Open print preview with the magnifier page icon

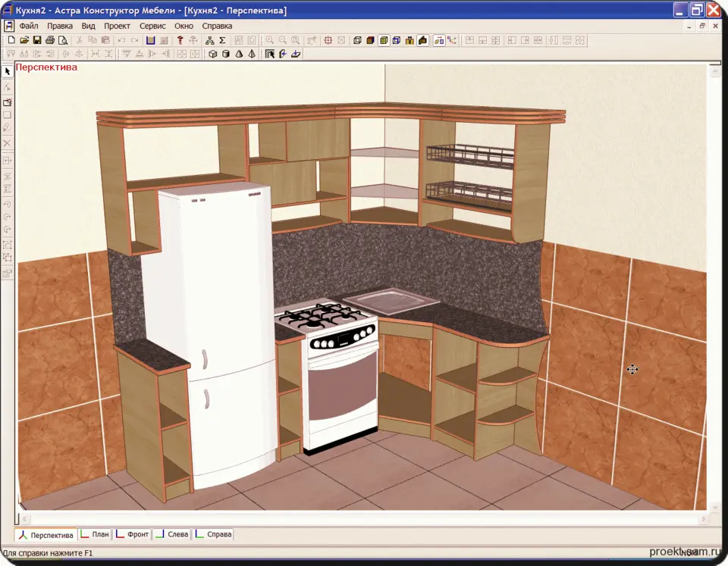pyautogui.click(x=63, y=40)
